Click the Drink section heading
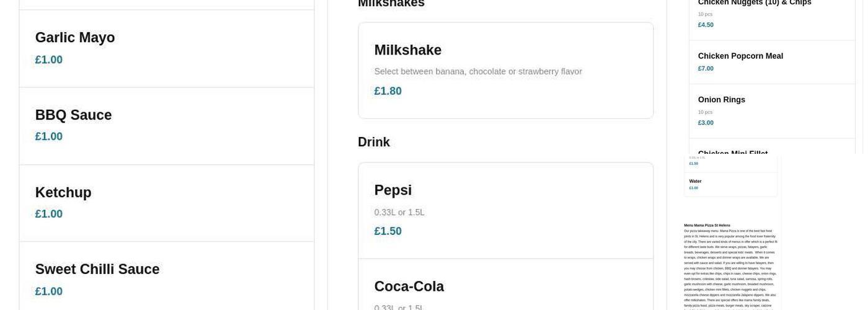 [373, 142]
